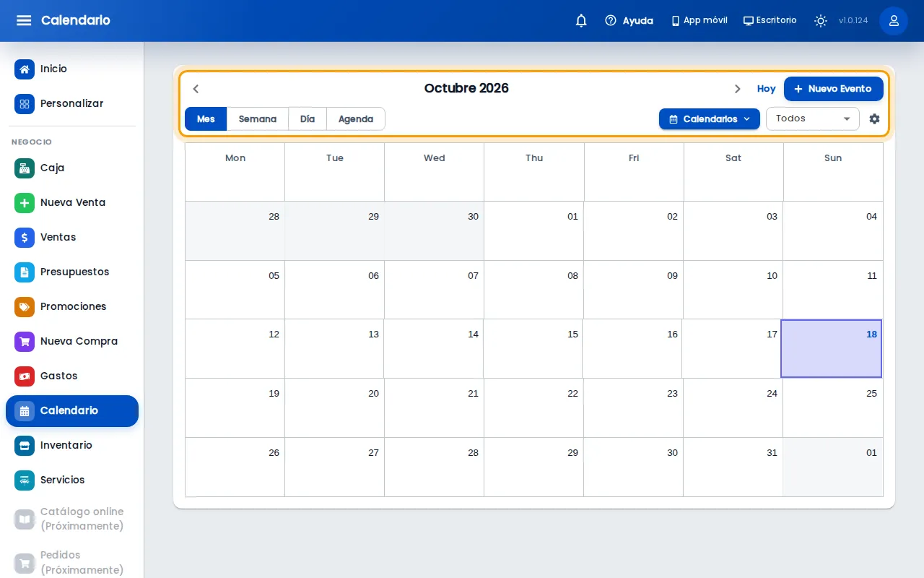
Task: Open the hamburger menu icon
Action: pyautogui.click(x=24, y=20)
